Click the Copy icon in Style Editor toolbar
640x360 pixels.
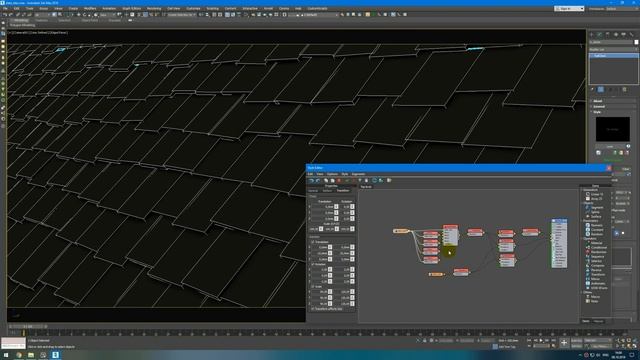(x=326, y=180)
